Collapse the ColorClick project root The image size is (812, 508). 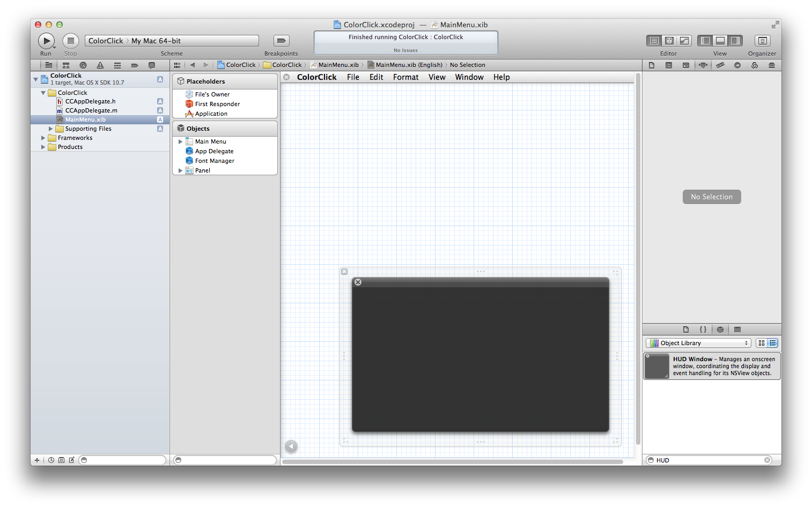[x=36, y=79]
